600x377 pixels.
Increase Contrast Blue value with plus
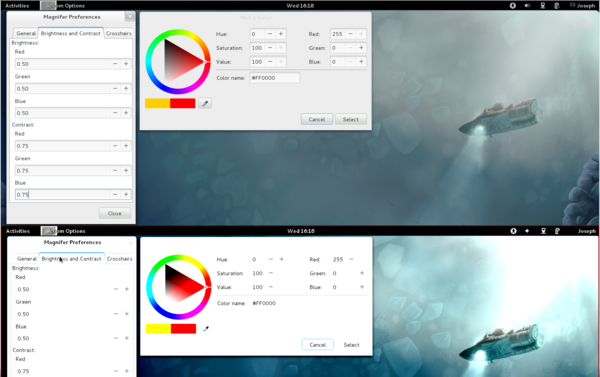(x=126, y=194)
